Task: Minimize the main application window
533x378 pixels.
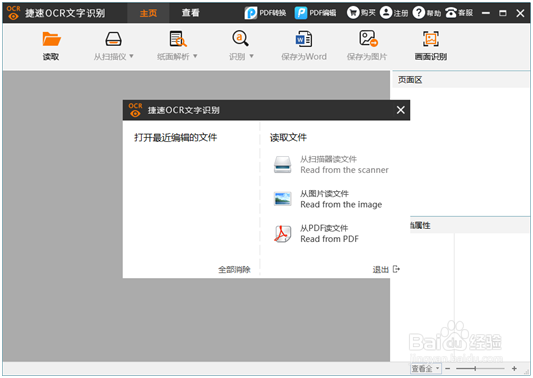Action: click(486, 13)
